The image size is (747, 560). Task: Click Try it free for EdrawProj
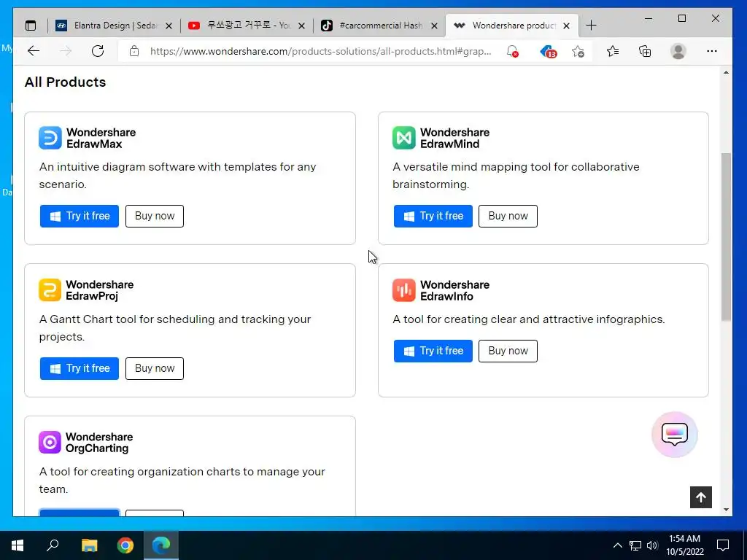(x=80, y=368)
